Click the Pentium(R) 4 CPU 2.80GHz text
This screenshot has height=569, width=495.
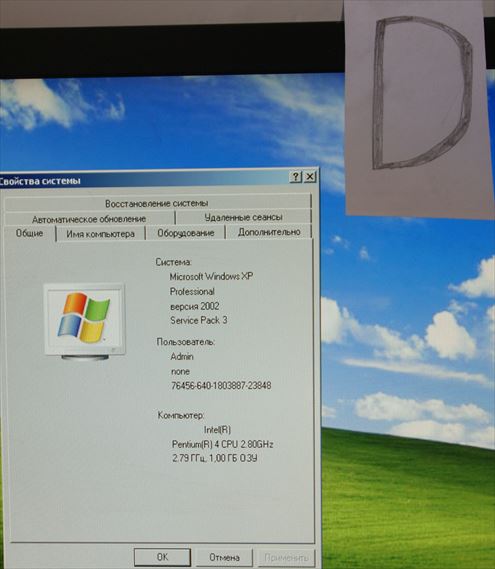(x=222, y=444)
